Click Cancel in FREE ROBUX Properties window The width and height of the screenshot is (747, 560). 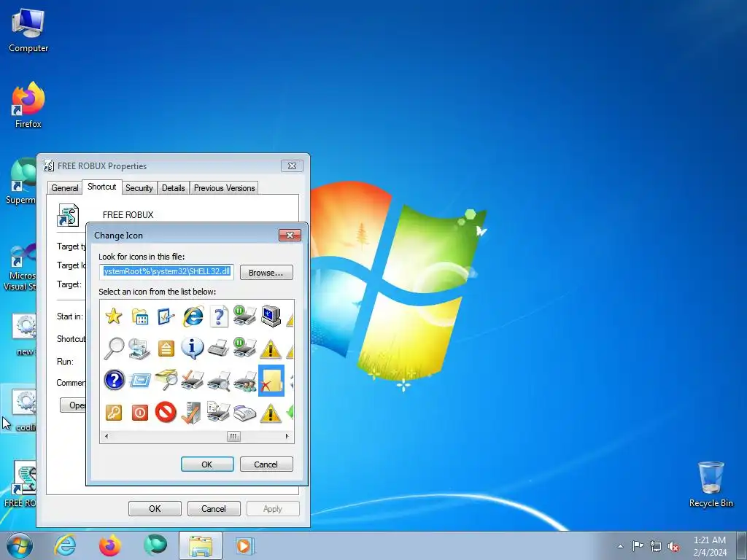click(214, 508)
